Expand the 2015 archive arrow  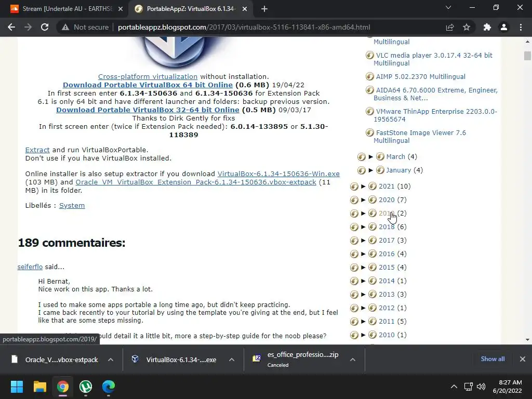tap(363, 268)
